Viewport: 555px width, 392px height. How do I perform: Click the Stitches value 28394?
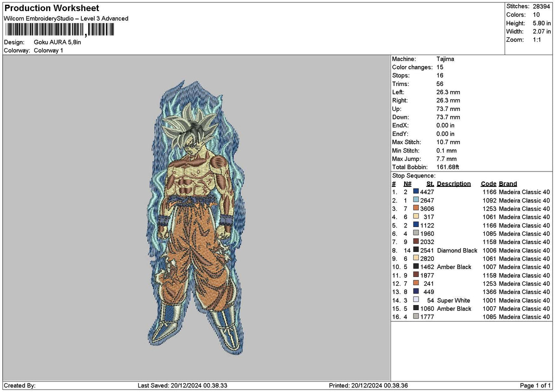pyautogui.click(x=542, y=6)
